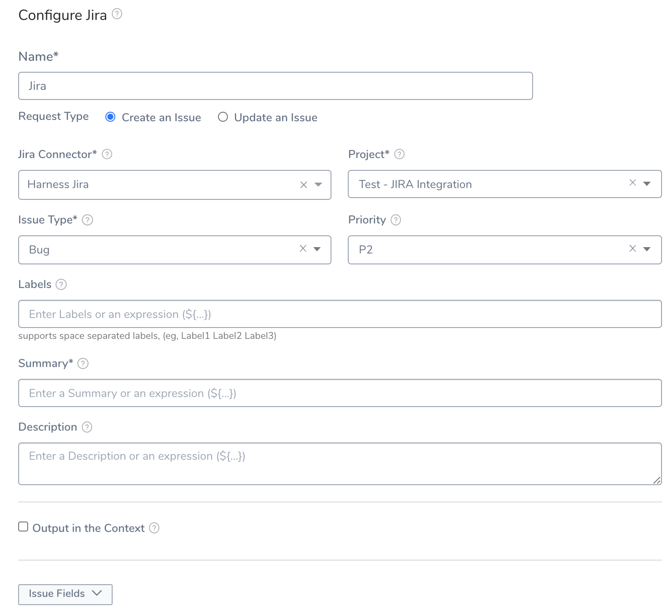Focus the Description text area
672x616 pixels.
(340, 464)
